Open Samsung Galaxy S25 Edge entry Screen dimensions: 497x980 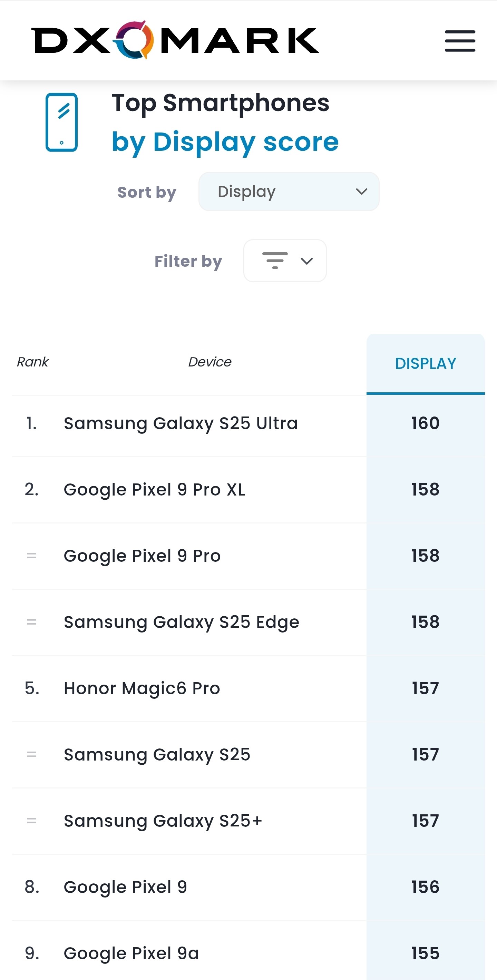pyautogui.click(x=181, y=622)
